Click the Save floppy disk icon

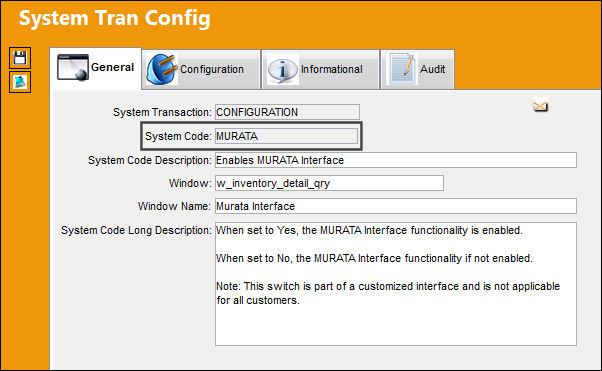pyautogui.click(x=20, y=58)
